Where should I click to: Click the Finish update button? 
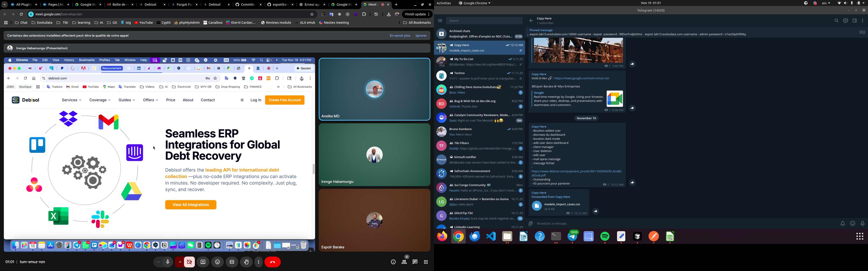click(417, 14)
